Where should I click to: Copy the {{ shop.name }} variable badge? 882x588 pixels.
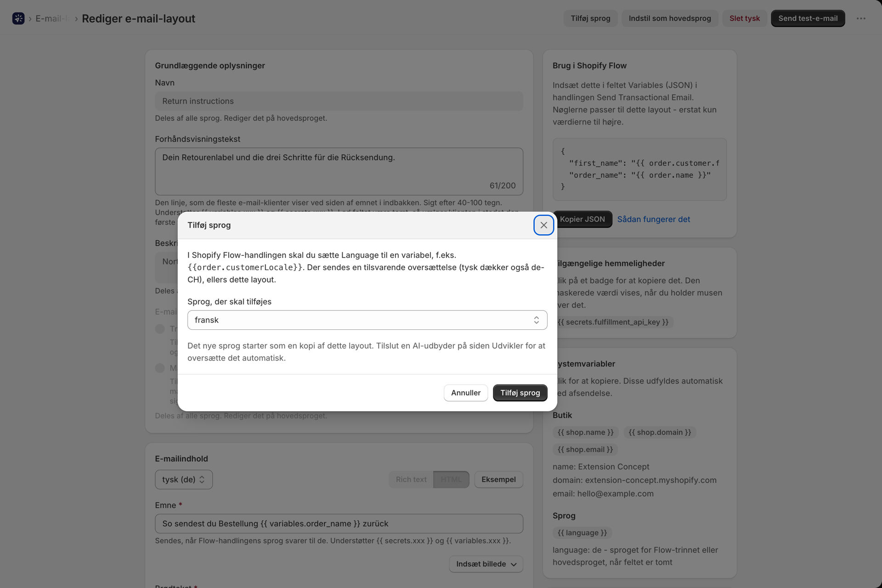pos(585,432)
